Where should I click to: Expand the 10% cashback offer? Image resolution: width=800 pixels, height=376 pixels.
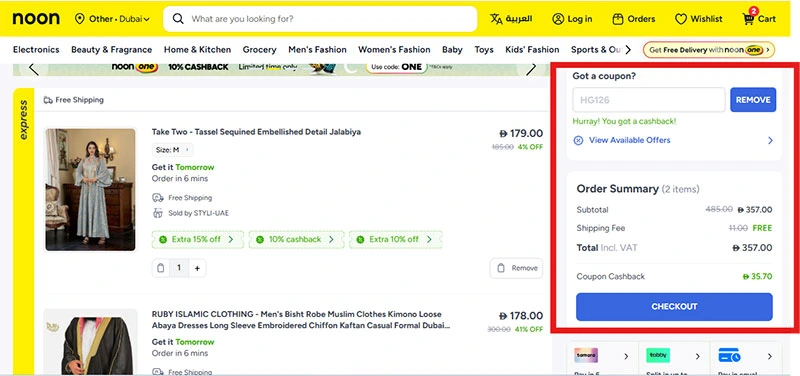[x=296, y=239]
